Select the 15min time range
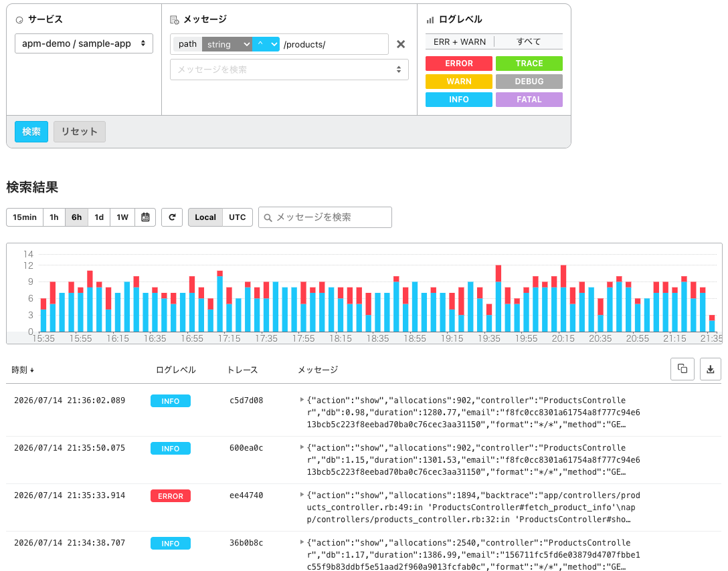The width and height of the screenshot is (728, 571). (25, 217)
